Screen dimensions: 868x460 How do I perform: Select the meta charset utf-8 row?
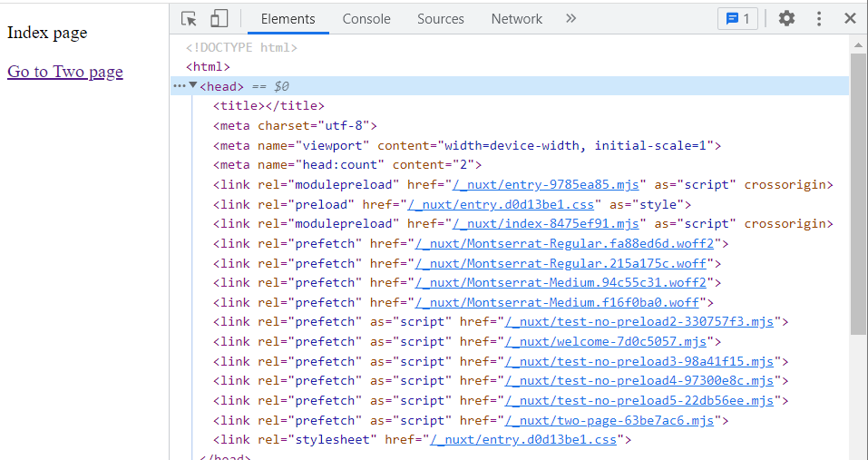(295, 125)
